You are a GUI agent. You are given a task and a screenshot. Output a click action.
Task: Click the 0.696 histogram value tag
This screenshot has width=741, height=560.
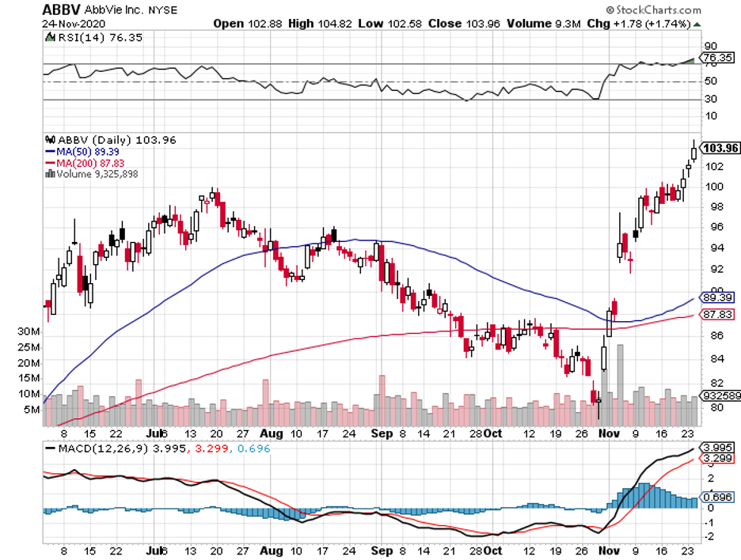[718, 498]
